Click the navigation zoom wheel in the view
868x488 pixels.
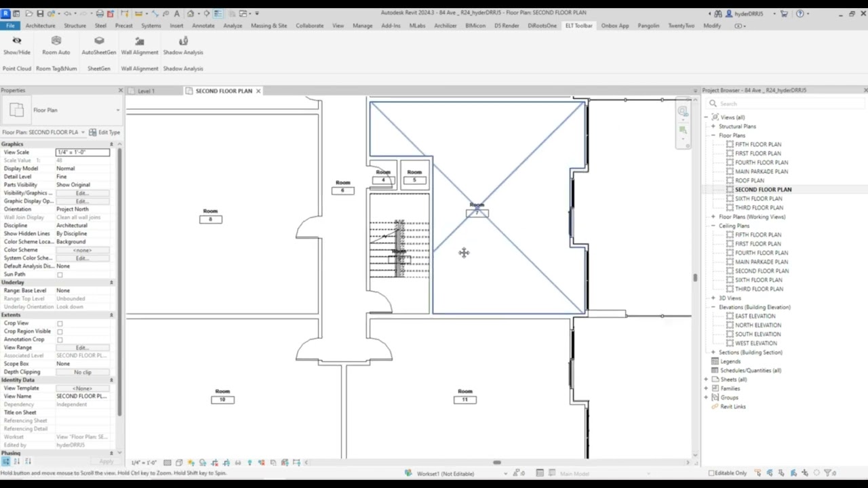tap(683, 111)
